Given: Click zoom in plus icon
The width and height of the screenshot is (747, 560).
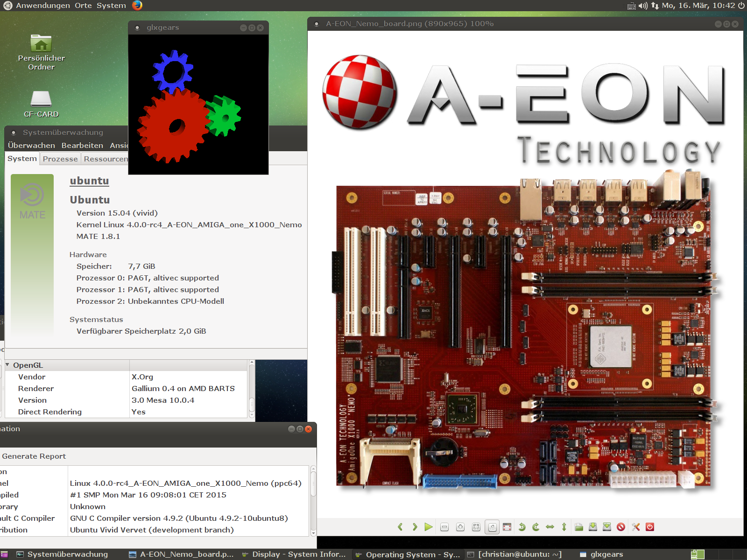Looking at the screenshot, I should [460, 527].
